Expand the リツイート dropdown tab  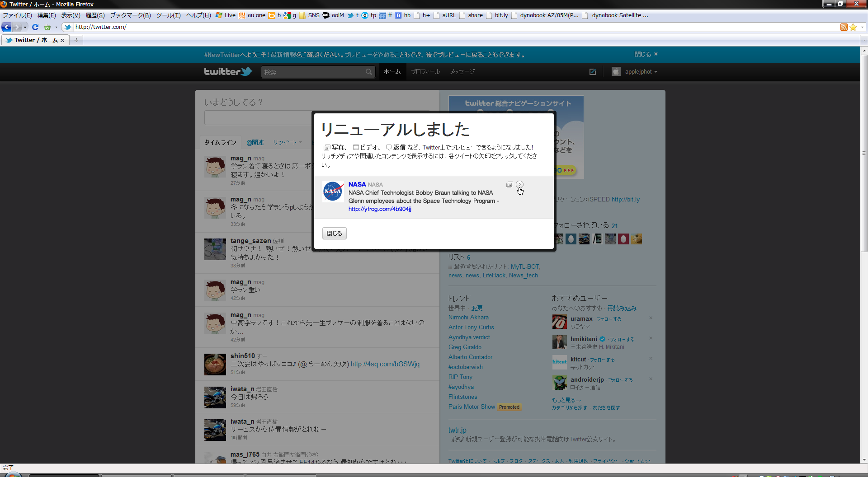287,142
